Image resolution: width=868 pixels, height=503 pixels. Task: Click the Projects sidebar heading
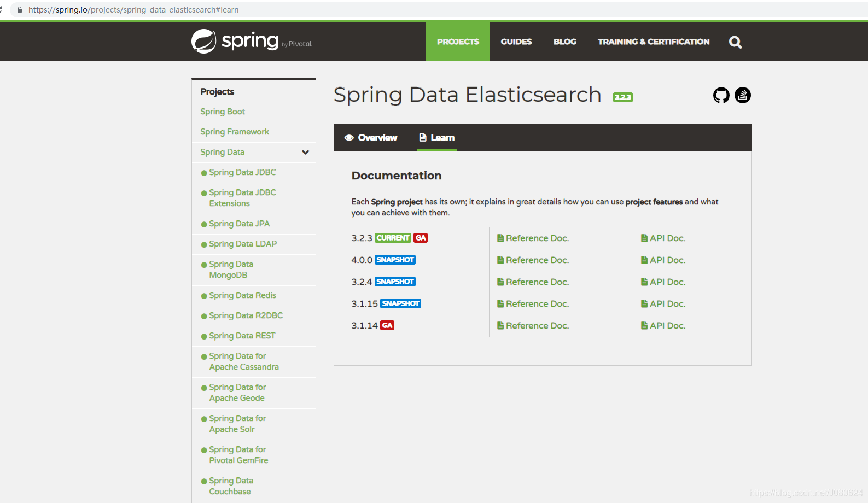tap(217, 92)
